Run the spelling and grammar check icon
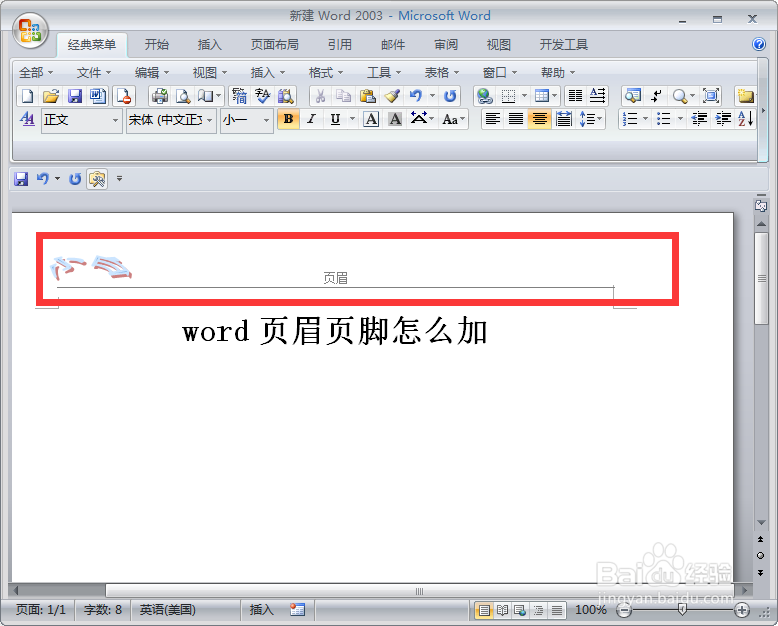The image size is (778, 626). [x=262, y=96]
